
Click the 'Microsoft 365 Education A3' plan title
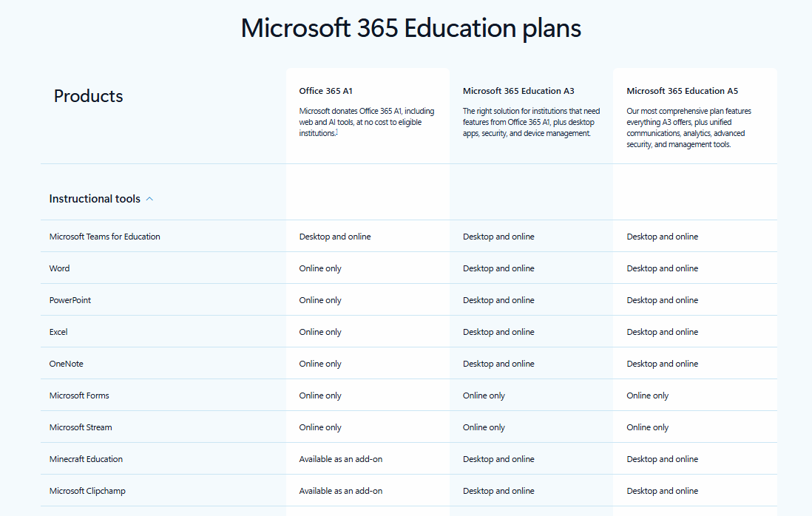pyautogui.click(x=518, y=91)
